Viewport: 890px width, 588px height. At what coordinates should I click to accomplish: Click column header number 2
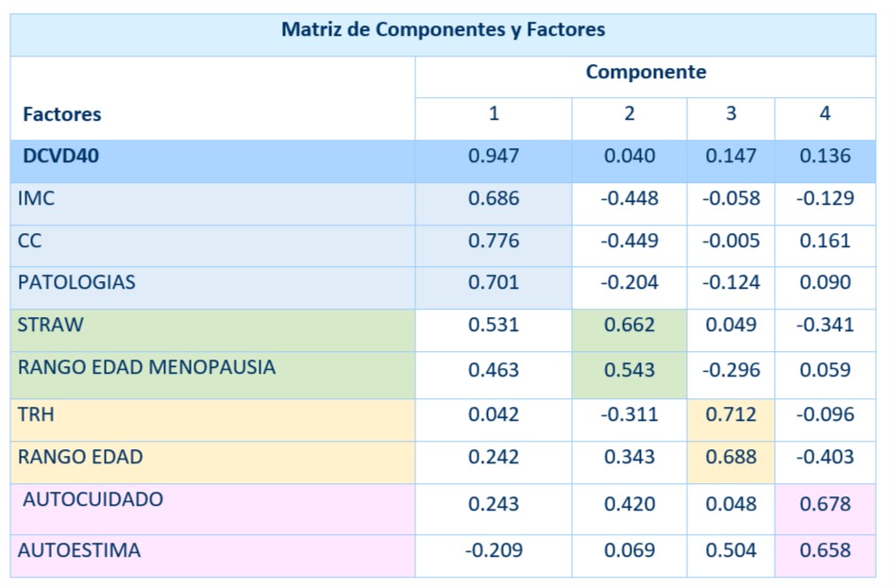629,113
